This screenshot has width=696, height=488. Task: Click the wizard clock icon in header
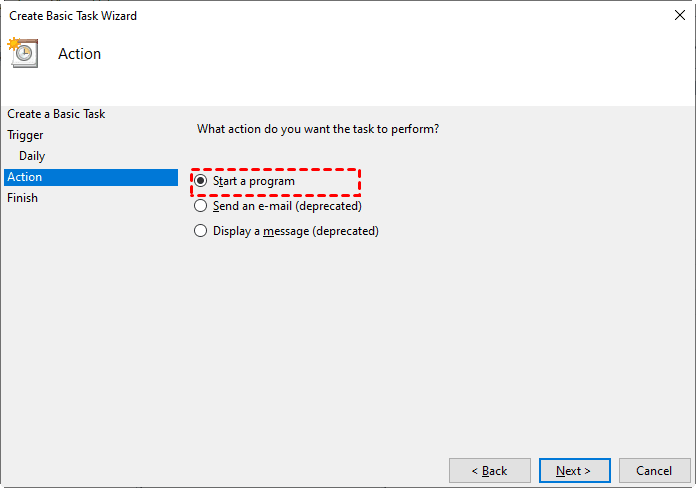click(x=22, y=52)
